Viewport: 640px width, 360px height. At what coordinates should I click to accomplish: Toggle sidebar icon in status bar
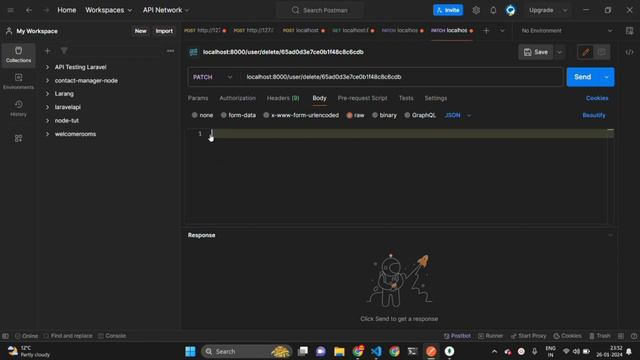(x=5, y=336)
